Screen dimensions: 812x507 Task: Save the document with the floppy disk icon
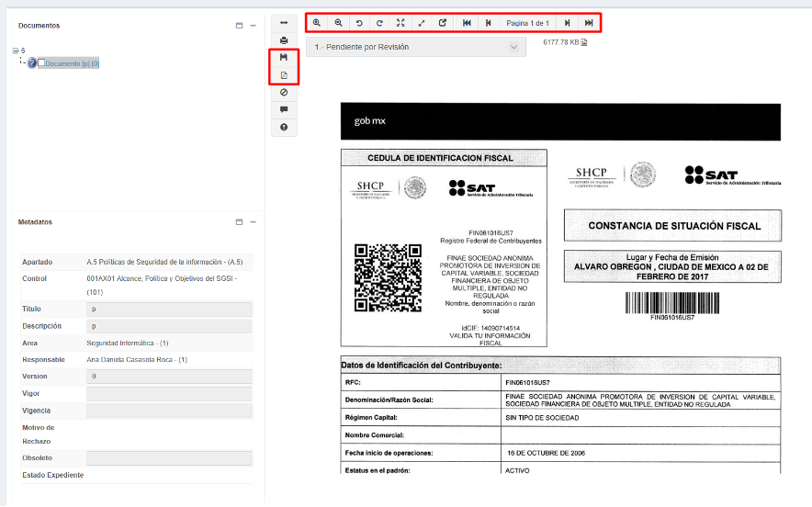[284, 57]
